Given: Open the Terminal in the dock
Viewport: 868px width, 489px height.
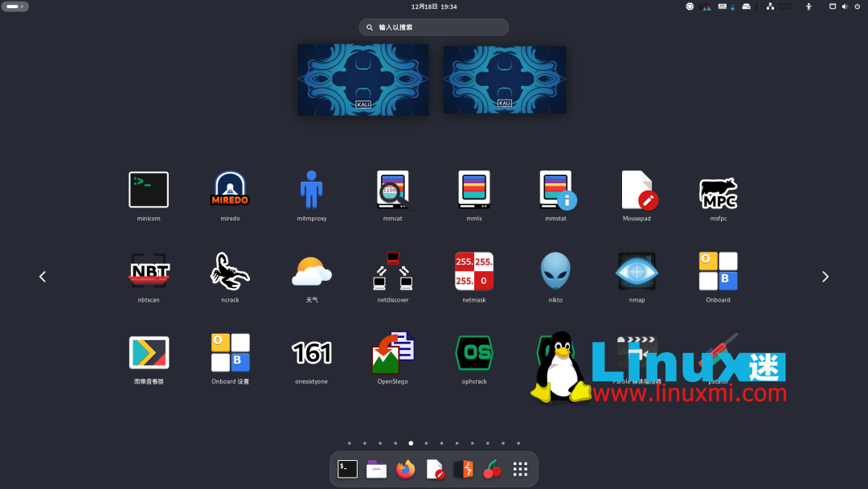Looking at the screenshot, I should pyautogui.click(x=348, y=469).
